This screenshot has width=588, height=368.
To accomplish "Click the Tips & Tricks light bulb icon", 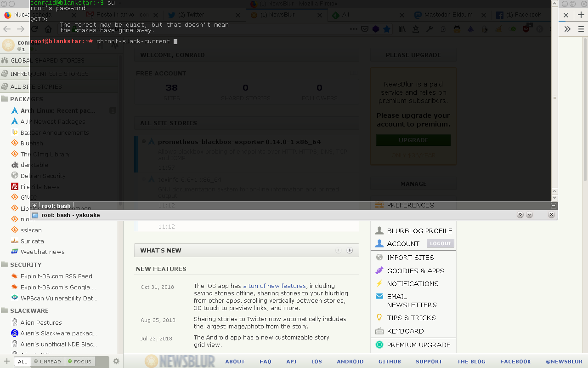I will click(379, 317).
